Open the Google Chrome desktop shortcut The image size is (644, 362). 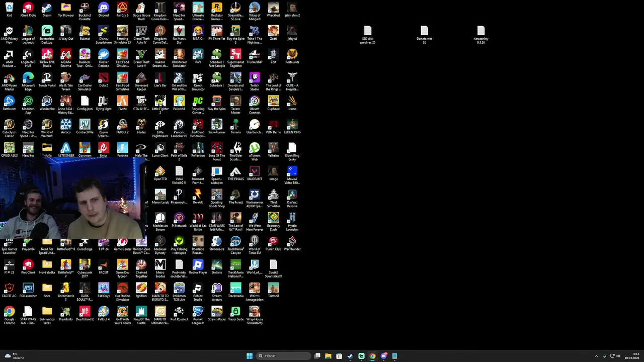tap(9, 315)
